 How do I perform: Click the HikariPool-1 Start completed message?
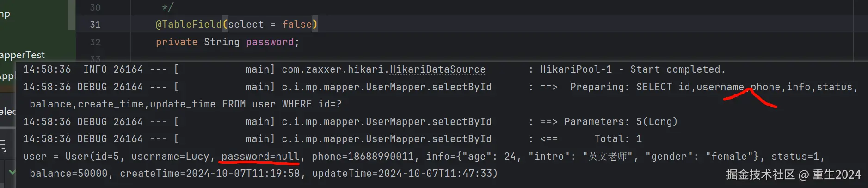pyautogui.click(x=632, y=69)
